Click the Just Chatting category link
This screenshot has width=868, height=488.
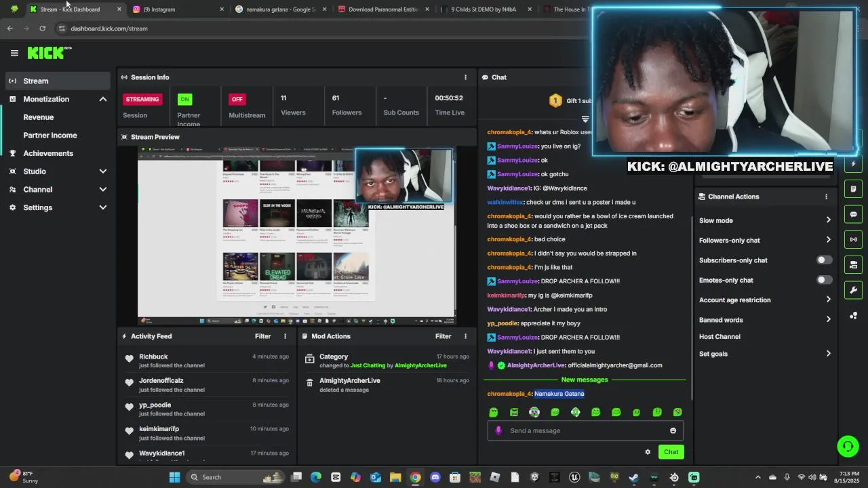(x=368, y=366)
